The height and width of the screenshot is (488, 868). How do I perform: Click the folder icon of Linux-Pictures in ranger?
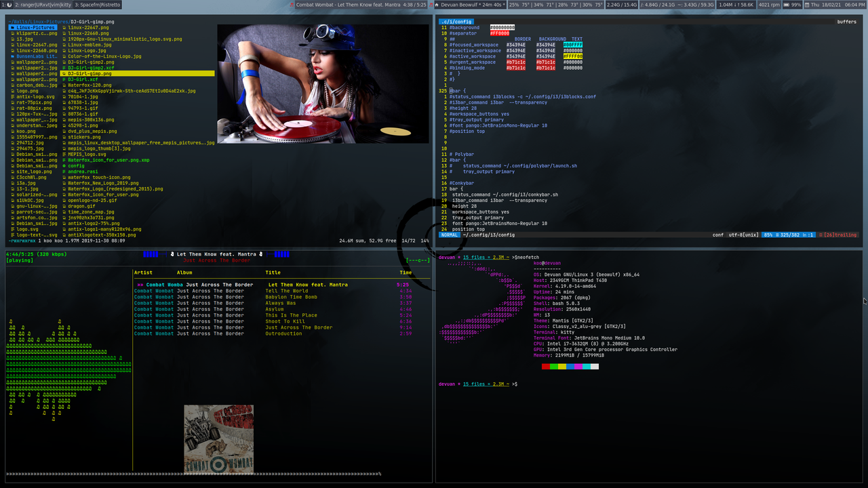(12, 27)
